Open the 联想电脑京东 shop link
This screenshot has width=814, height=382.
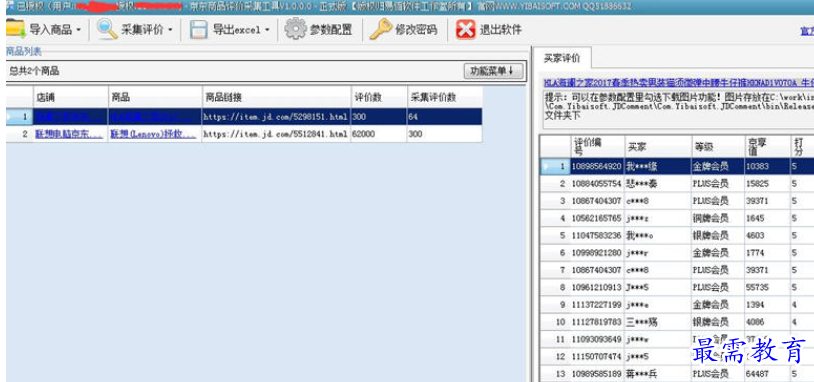[x=69, y=134]
